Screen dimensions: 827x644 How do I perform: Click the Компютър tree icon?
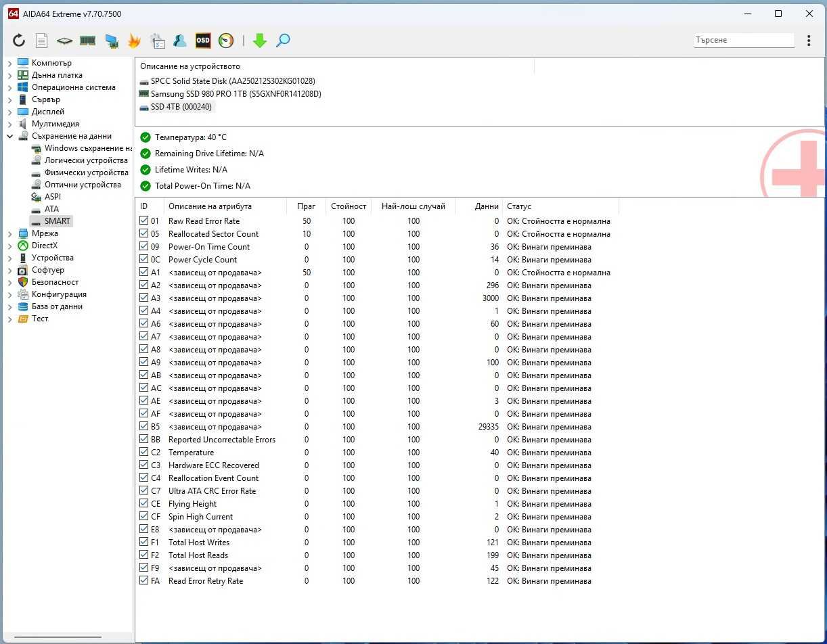click(x=23, y=63)
